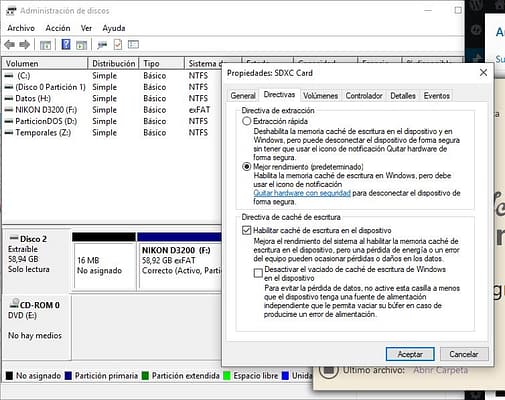The height and width of the screenshot is (400, 505).
Task: Click the connect/refresh toolbar icon beside the red checkmark
Action: click(x=102, y=45)
